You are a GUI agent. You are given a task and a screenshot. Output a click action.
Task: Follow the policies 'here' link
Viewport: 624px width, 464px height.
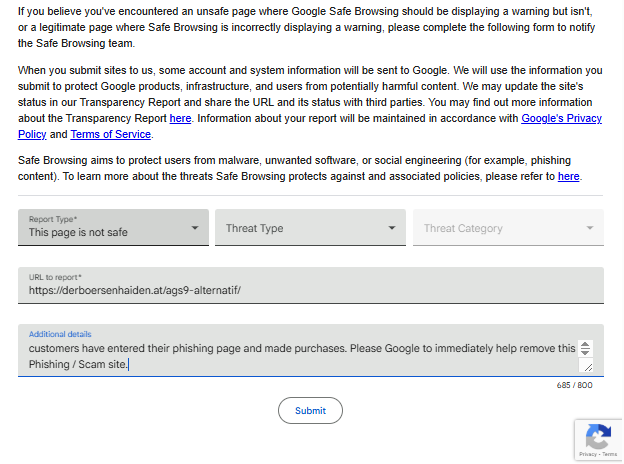pyautogui.click(x=568, y=176)
